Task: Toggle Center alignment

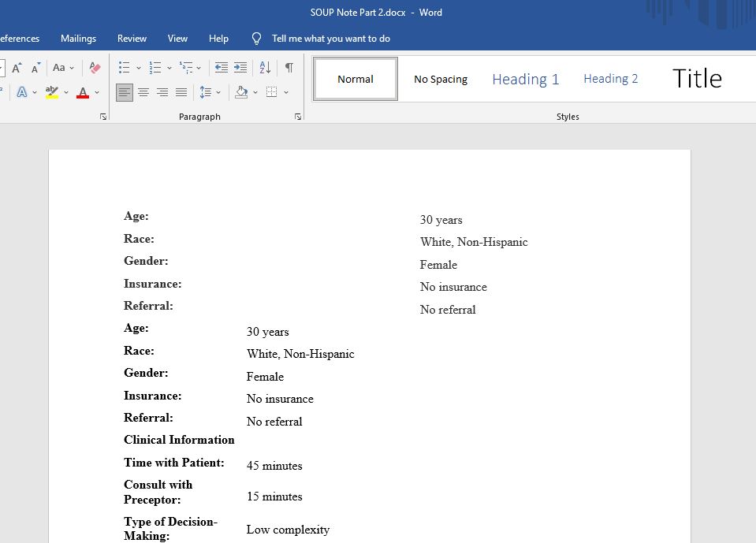Action: [x=143, y=92]
